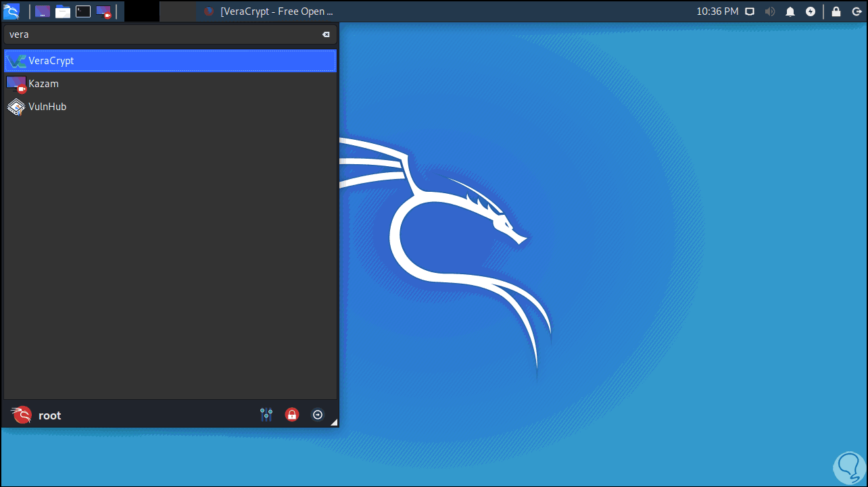Viewport: 868px width, 487px height.
Task: Launch Kazam screen recorder from panel
Action: point(103,11)
